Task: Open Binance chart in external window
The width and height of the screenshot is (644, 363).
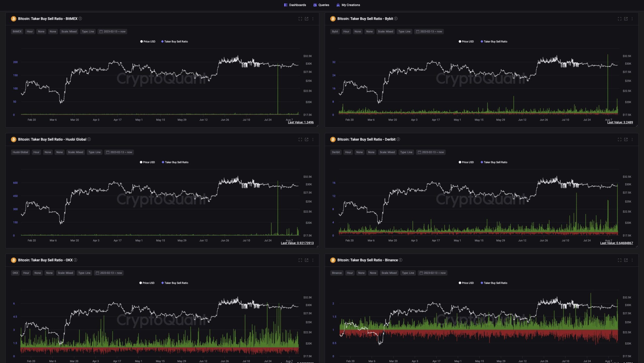Action: (x=626, y=260)
